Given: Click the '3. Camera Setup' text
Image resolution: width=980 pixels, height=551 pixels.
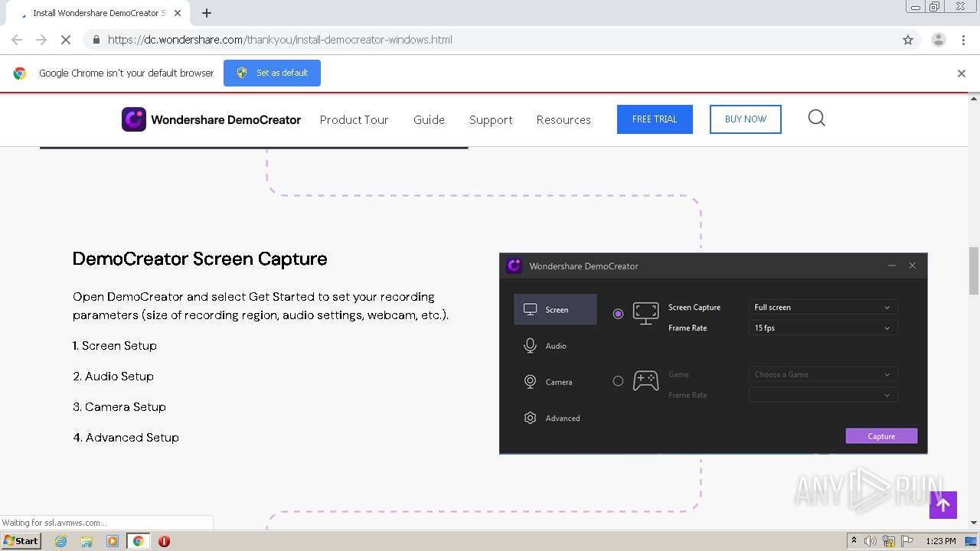Looking at the screenshot, I should click(x=119, y=407).
